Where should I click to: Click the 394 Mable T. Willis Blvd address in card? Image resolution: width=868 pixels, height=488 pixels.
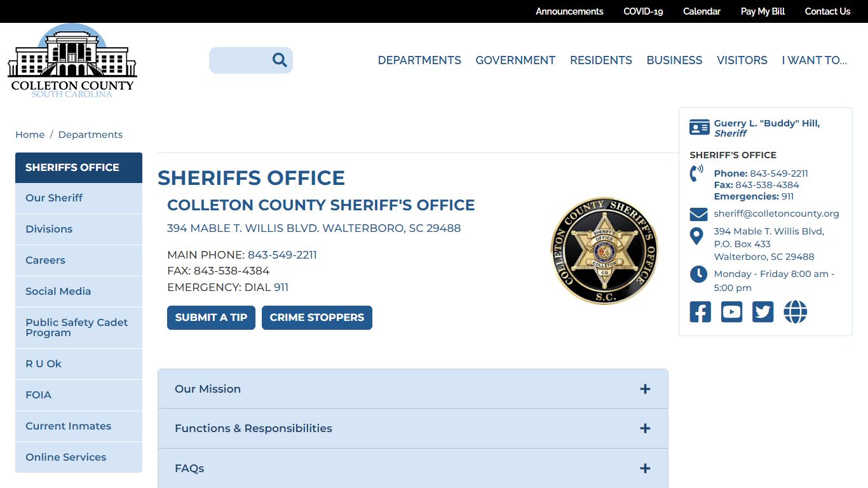tap(769, 244)
